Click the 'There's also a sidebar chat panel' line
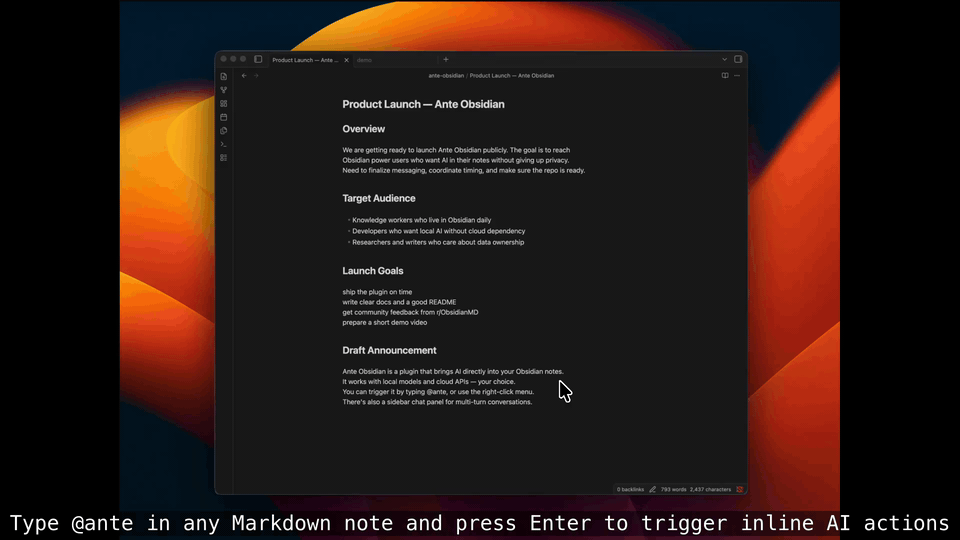The height and width of the screenshot is (540, 960). 437,402
